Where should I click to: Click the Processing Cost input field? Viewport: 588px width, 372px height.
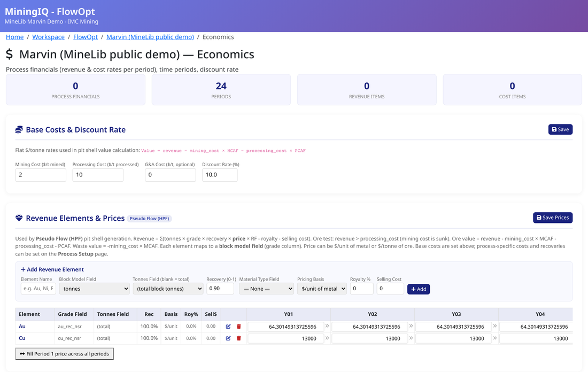point(98,175)
